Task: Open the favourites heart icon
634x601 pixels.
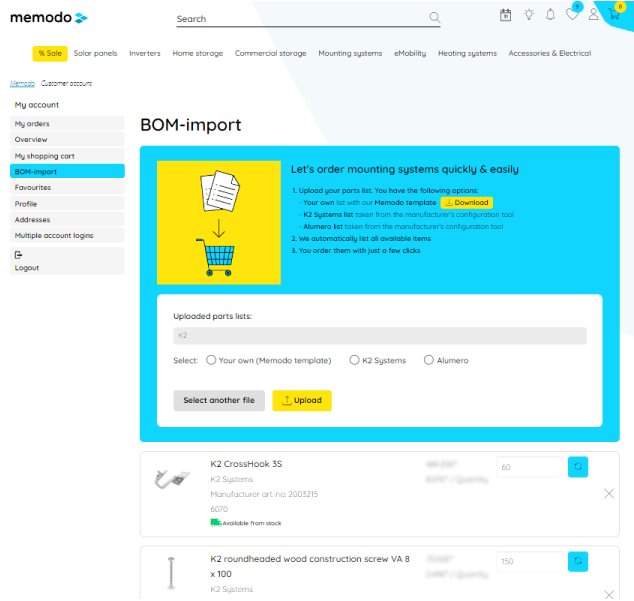Action: (572, 15)
